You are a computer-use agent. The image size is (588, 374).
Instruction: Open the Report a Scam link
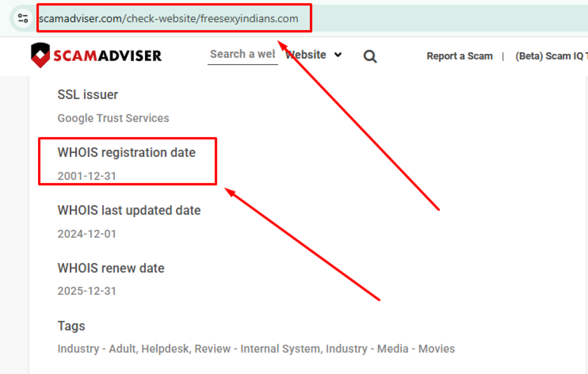460,56
